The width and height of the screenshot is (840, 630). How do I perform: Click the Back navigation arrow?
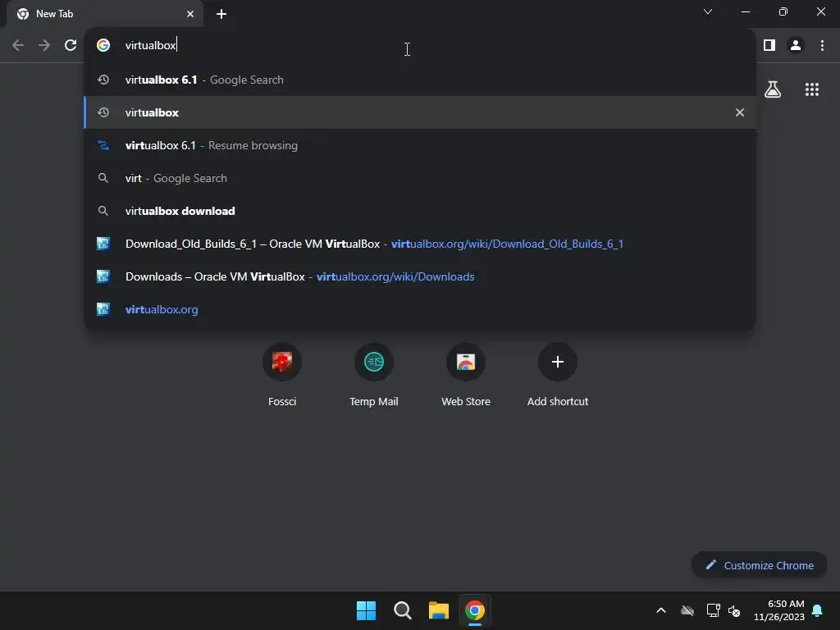(x=18, y=46)
